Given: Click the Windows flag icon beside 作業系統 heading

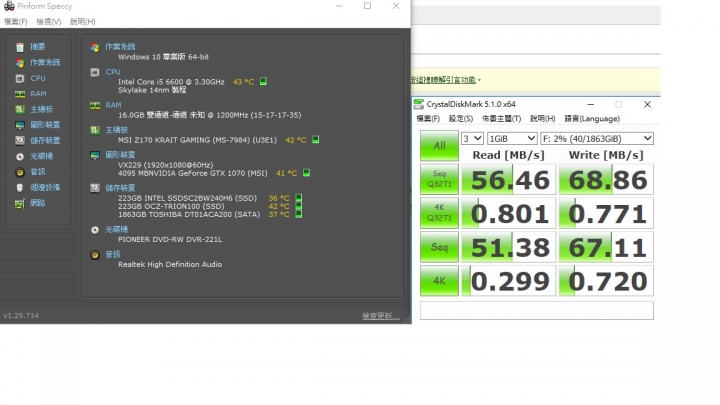Looking at the screenshot, I should [x=95, y=47].
